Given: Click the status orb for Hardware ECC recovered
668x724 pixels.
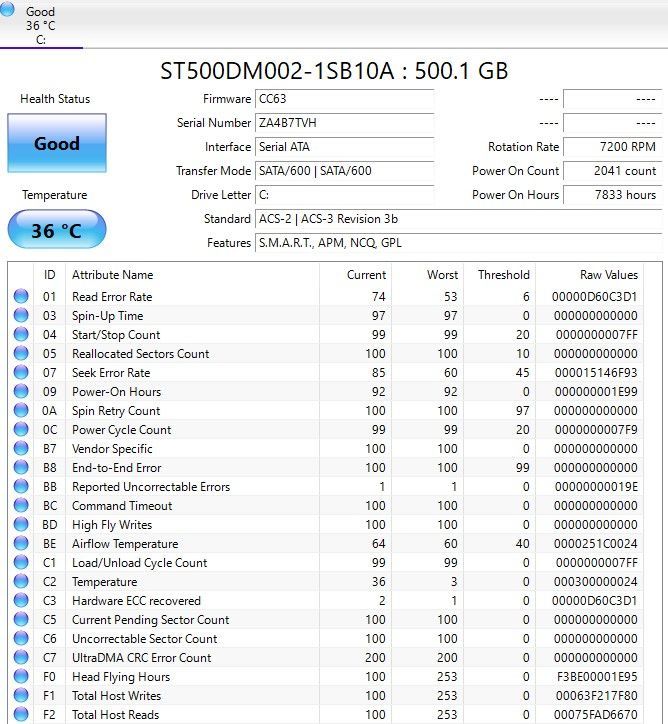Looking at the screenshot, I should [x=21, y=600].
